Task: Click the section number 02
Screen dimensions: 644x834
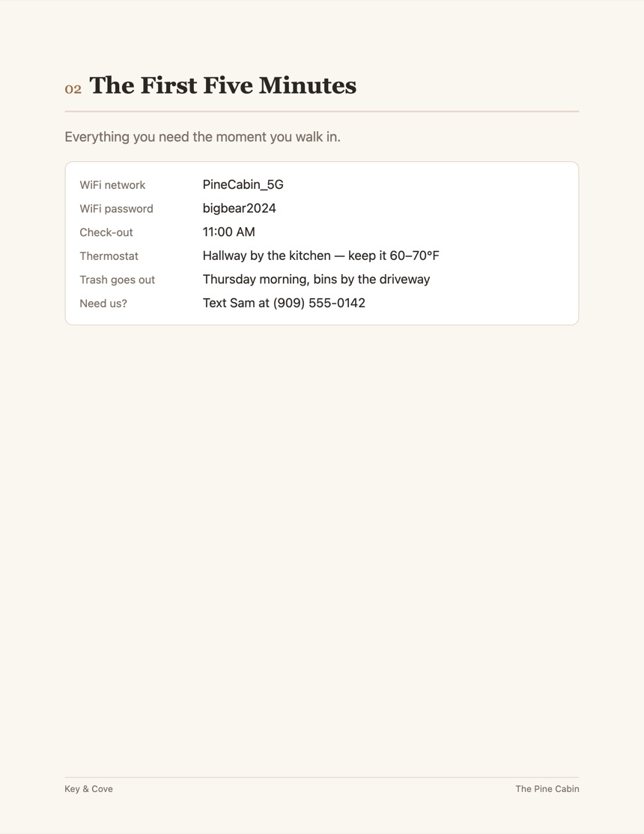Action: pos(73,89)
